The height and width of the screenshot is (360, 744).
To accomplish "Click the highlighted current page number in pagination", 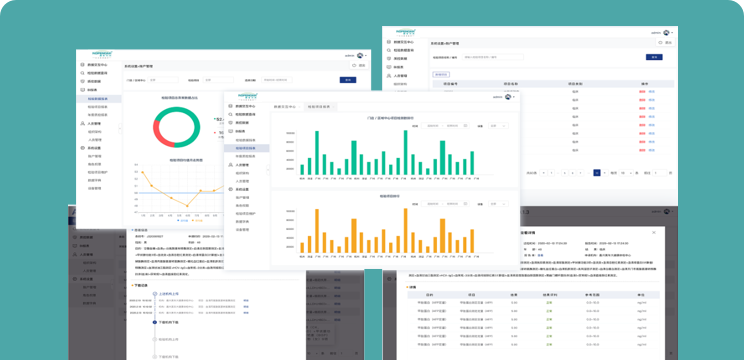I will click(x=597, y=173).
